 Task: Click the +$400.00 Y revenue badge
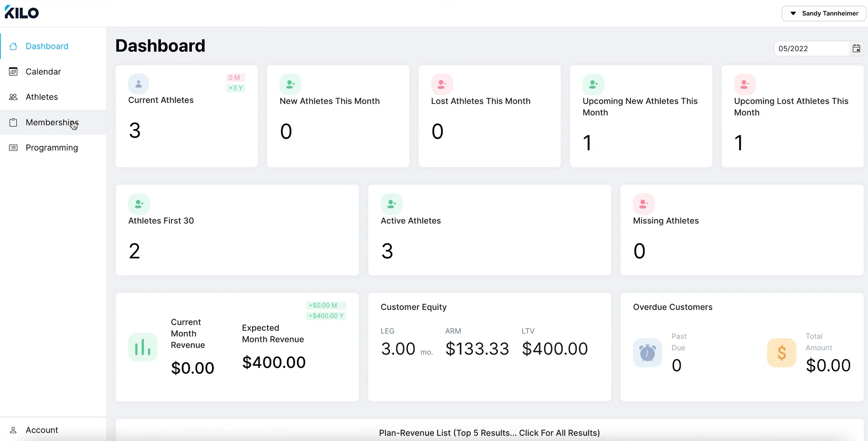tap(326, 315)
